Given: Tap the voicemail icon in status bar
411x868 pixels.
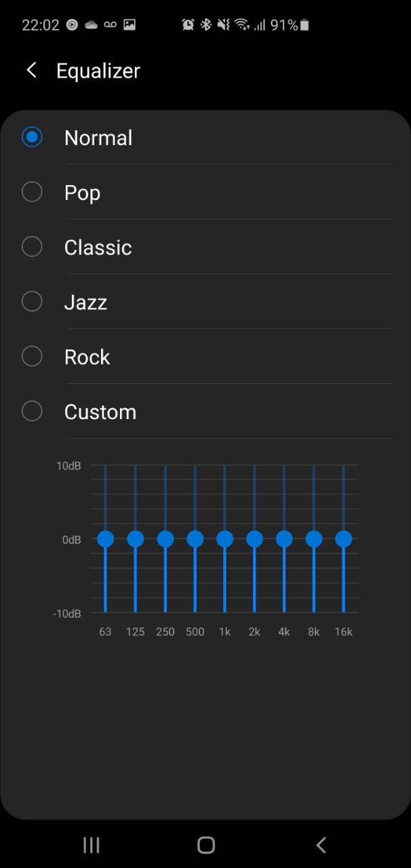Looking at the screenshot, I should click(110, 25).
